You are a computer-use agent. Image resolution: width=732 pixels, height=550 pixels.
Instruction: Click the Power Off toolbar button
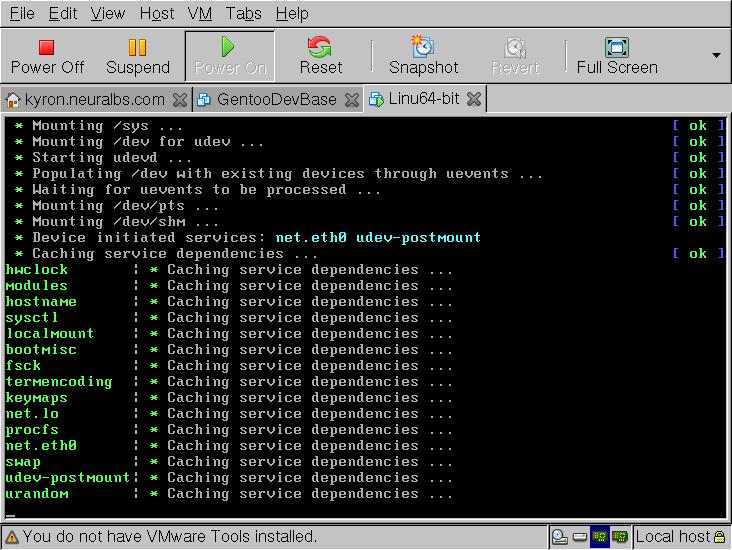(x=47, y=56)
